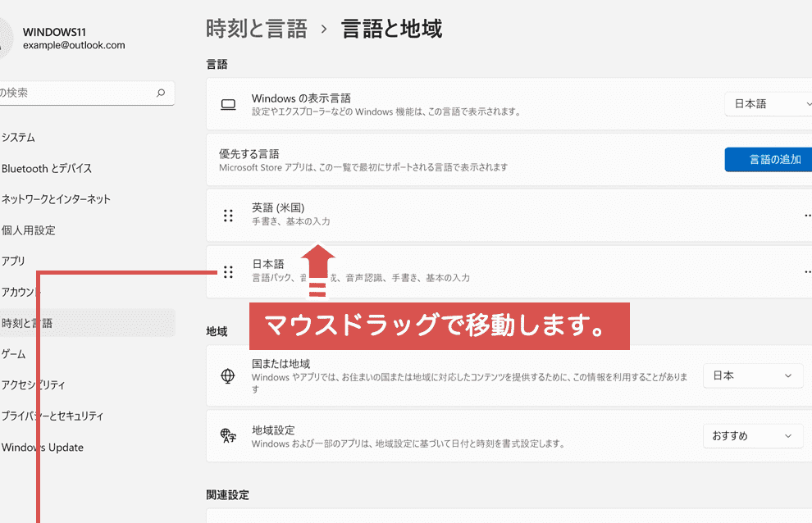
Task: Click the 地域設定 language format icon
Action: 228,436
